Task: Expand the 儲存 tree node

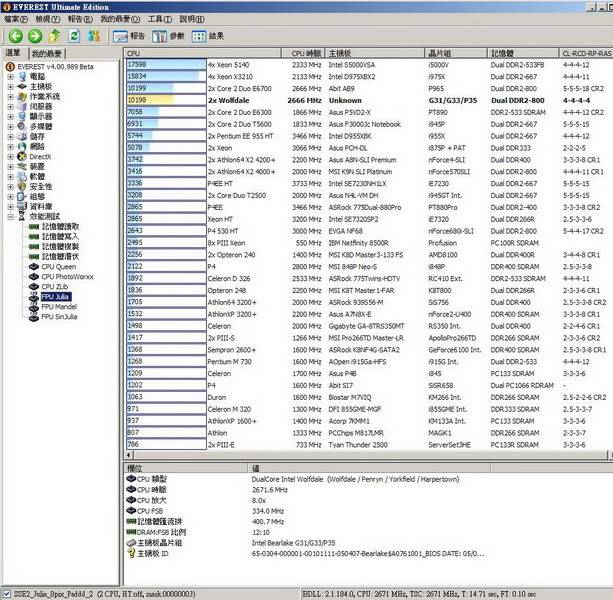Action: 11,136
